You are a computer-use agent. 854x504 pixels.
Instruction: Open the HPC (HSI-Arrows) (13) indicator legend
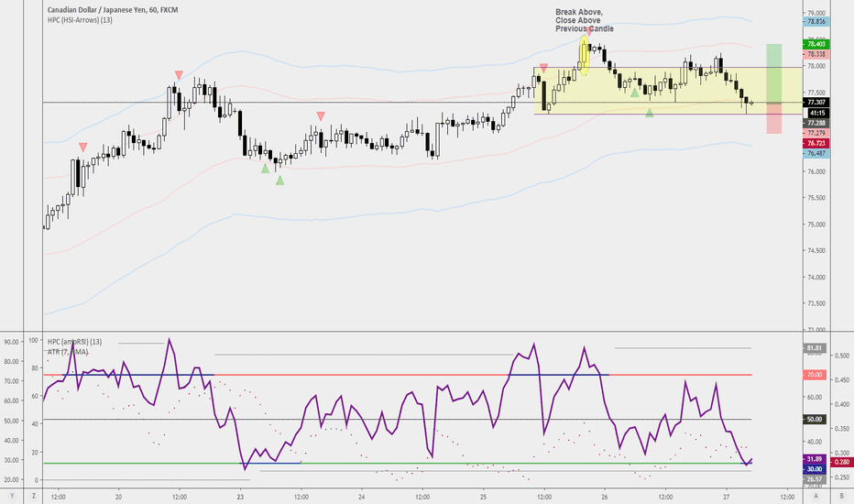pyautogui.click(x=80, y=20)
